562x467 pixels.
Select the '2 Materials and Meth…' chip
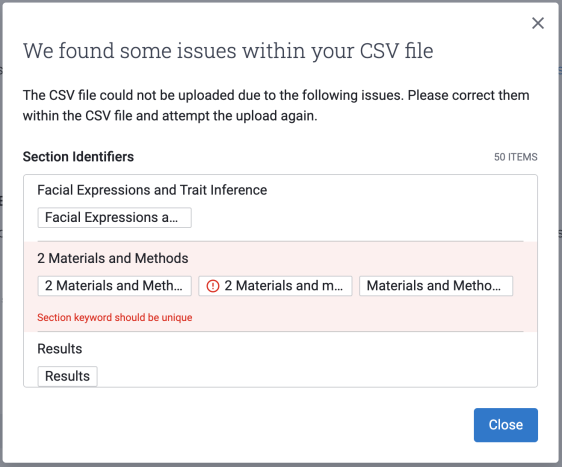(114, 286)
